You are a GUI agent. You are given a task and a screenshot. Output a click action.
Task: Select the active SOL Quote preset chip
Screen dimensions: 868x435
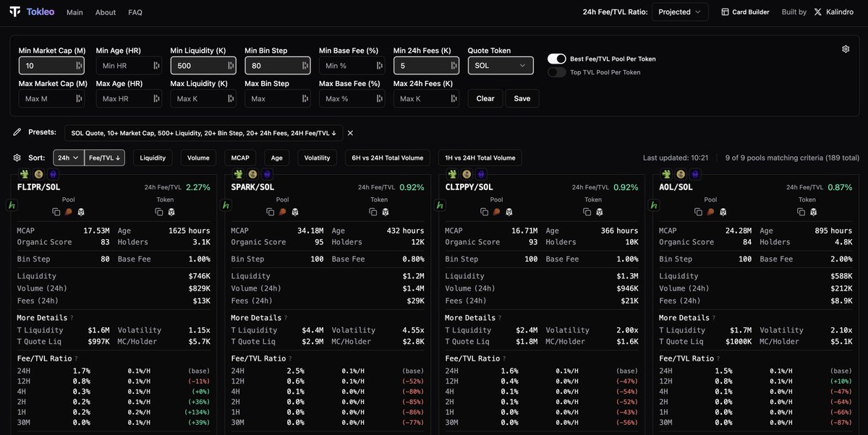click(x=204, y=133)
